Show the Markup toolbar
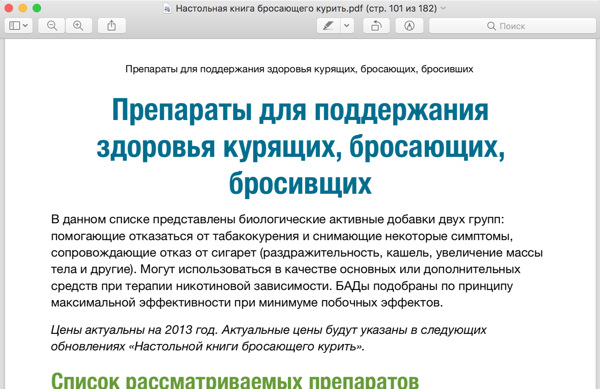The image size is (600, 389). (409, 26)
